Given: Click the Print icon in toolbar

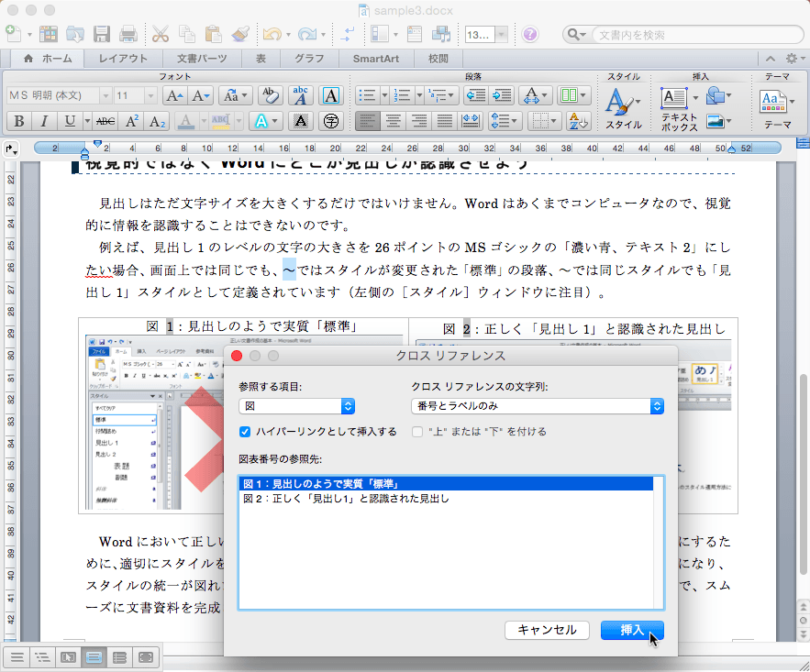Looking at the screenshot, I should (128, 35).
